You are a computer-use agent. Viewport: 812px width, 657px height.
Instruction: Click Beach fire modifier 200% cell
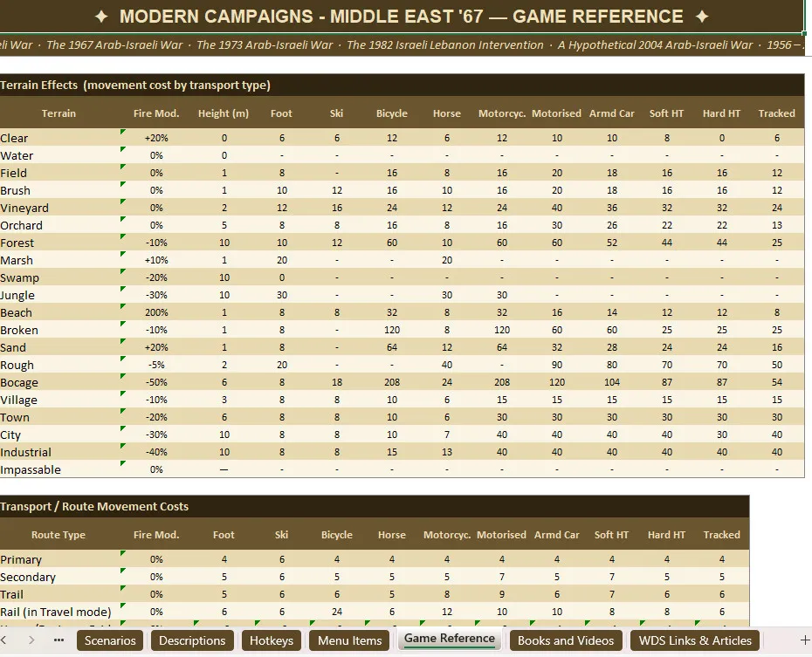(156, 312)
